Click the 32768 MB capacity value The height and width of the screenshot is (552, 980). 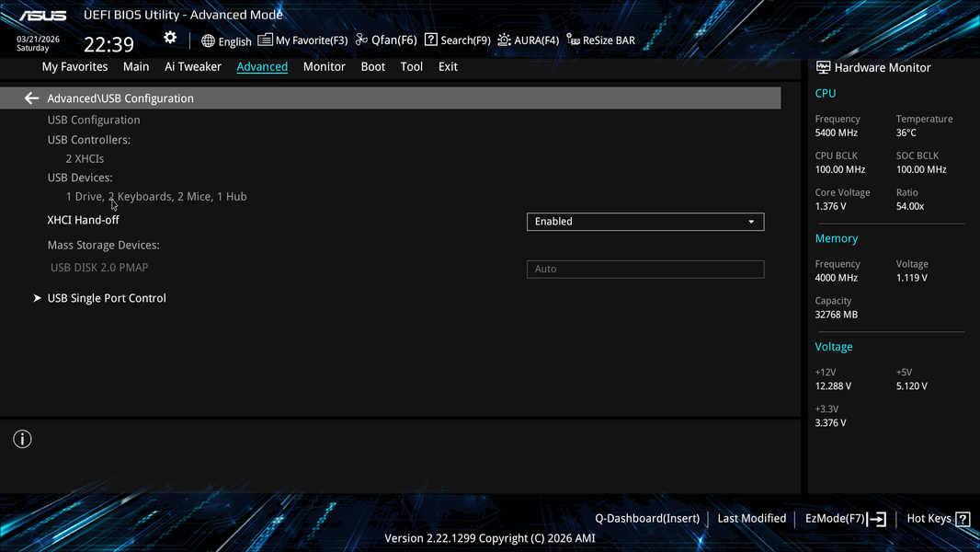[x=837, y=315]
